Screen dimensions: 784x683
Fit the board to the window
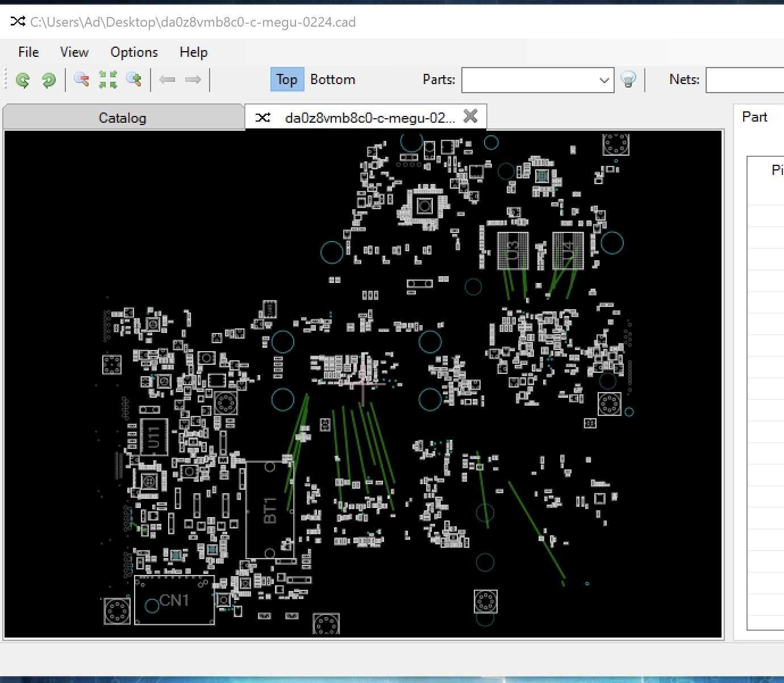coord(107,80)
